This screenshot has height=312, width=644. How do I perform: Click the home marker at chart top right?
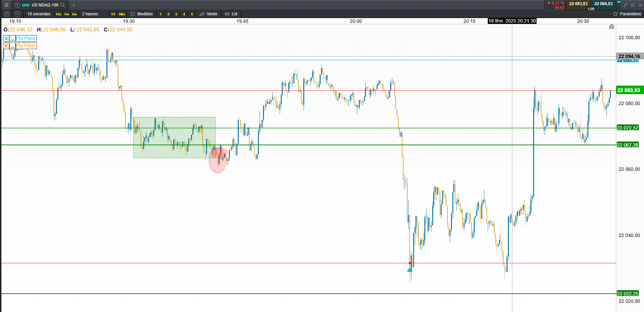pos(612,27)
